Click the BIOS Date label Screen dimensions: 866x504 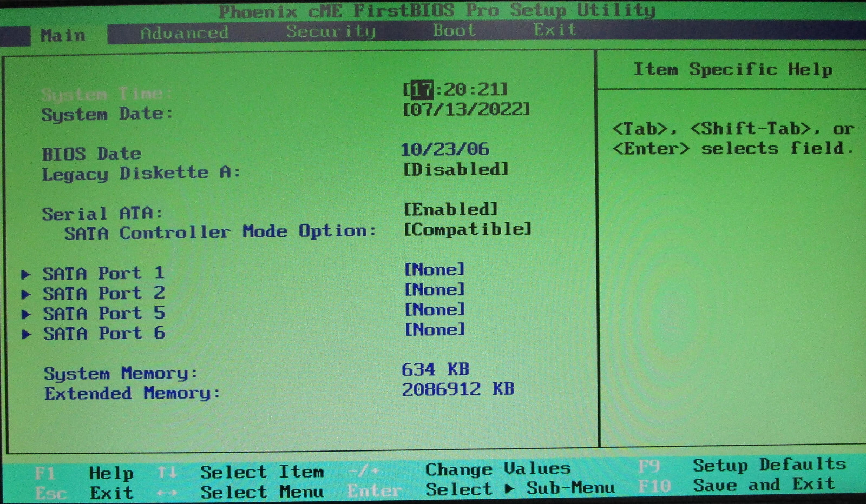click(x=91, y=154)
